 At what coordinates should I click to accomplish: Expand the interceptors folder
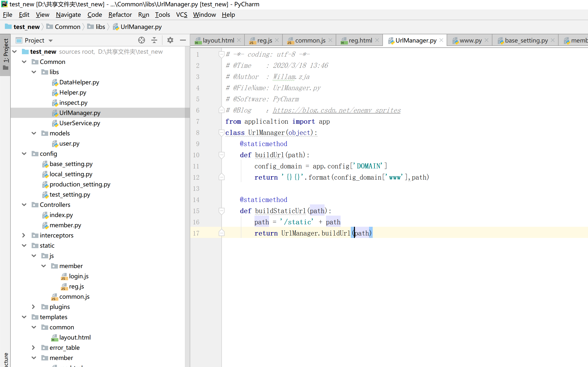[24, 235]
